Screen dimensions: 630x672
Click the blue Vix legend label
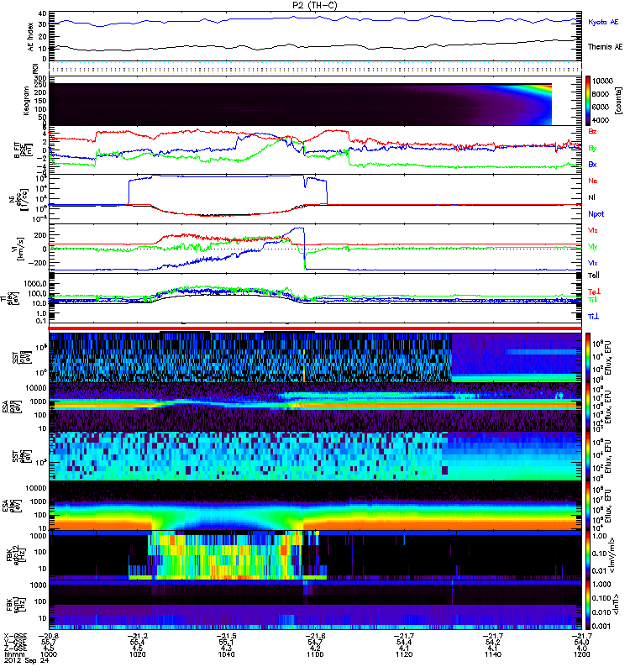coord(592,263)
